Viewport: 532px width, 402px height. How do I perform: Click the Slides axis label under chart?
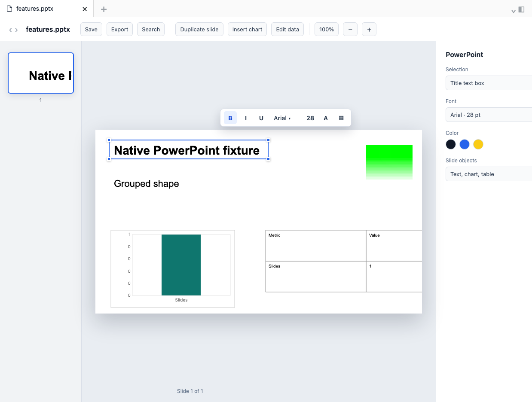(x=181, y=300)
